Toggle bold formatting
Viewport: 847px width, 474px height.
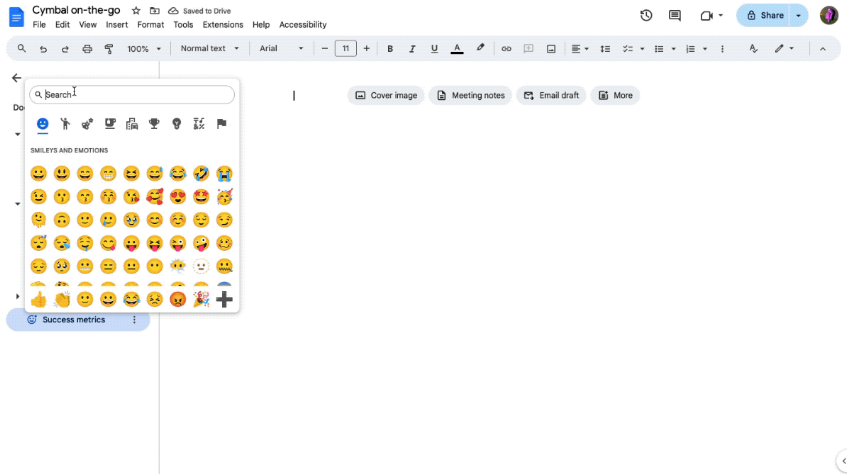[389, 48]
